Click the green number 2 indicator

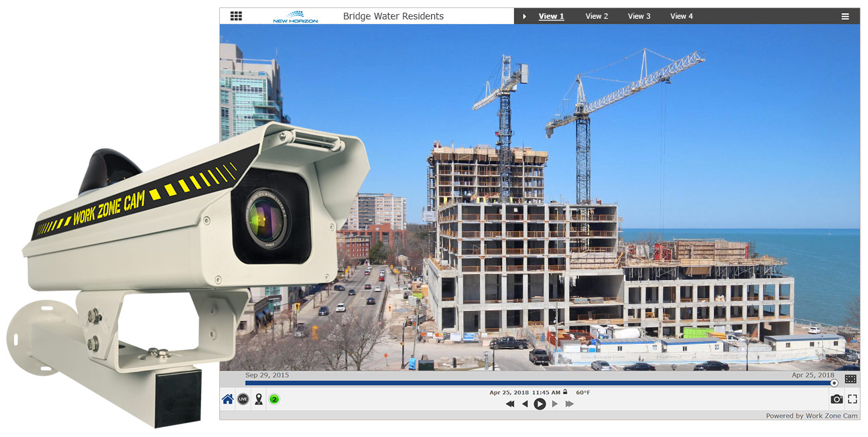(x=274, y=399)
